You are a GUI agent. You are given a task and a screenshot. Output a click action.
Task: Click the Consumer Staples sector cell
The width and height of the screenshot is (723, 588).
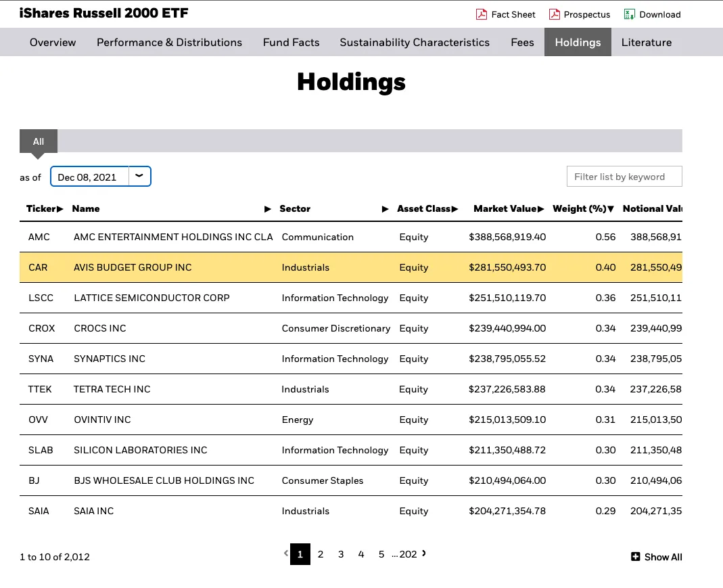coord(323,480)
